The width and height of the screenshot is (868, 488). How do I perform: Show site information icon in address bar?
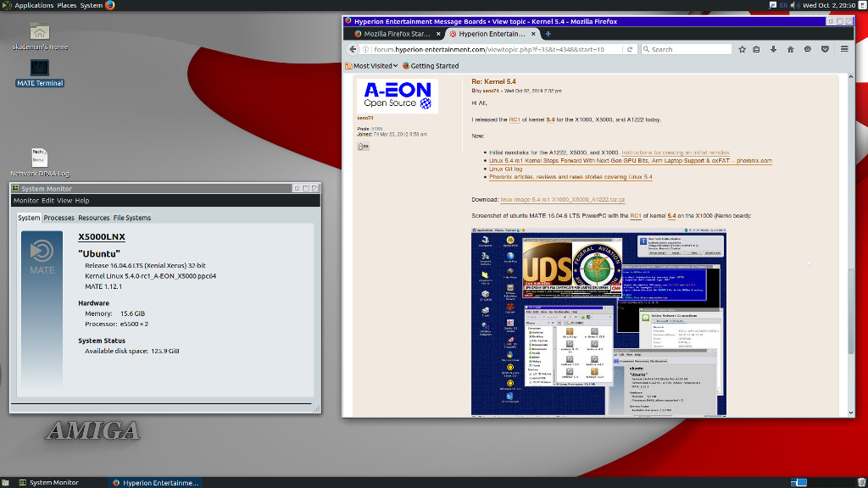pyautogui.click(x=366, y=49)
